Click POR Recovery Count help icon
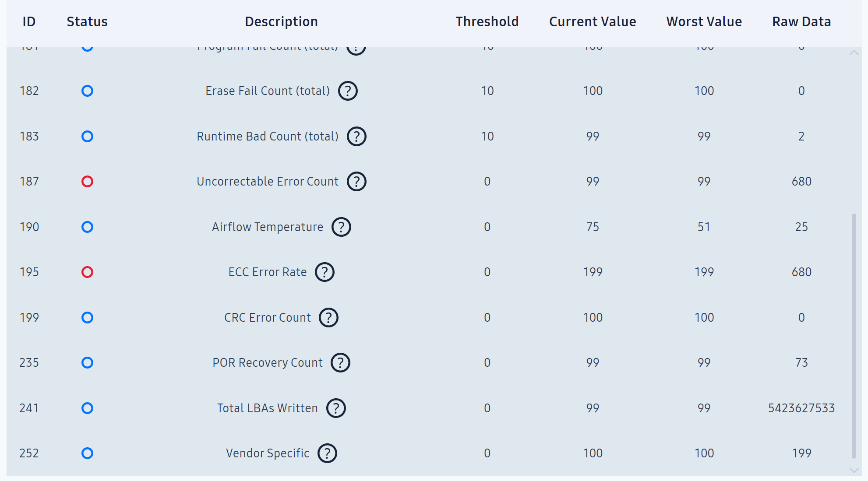 click(x=340, y=363)
